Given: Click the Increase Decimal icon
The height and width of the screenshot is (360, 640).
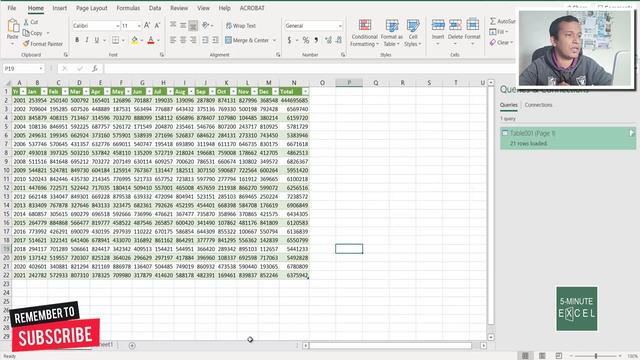Looking at the screenshot, I should [x=328, y=40].
